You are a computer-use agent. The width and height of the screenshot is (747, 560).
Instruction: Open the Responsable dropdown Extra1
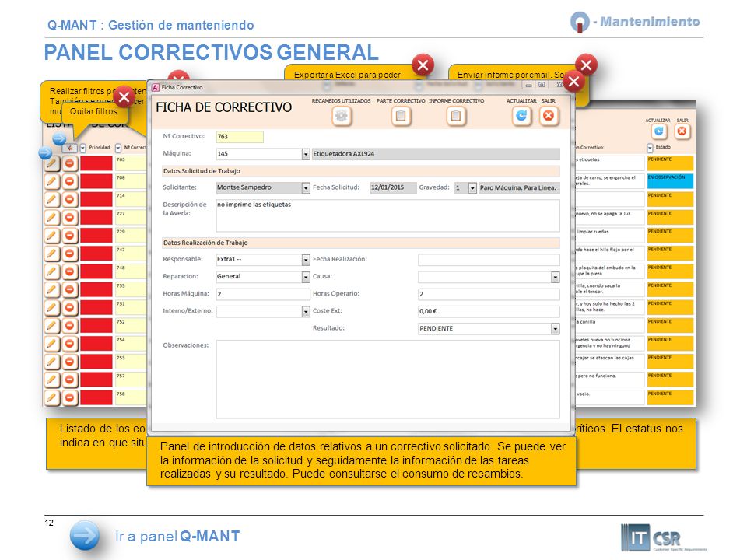(306, 260)
